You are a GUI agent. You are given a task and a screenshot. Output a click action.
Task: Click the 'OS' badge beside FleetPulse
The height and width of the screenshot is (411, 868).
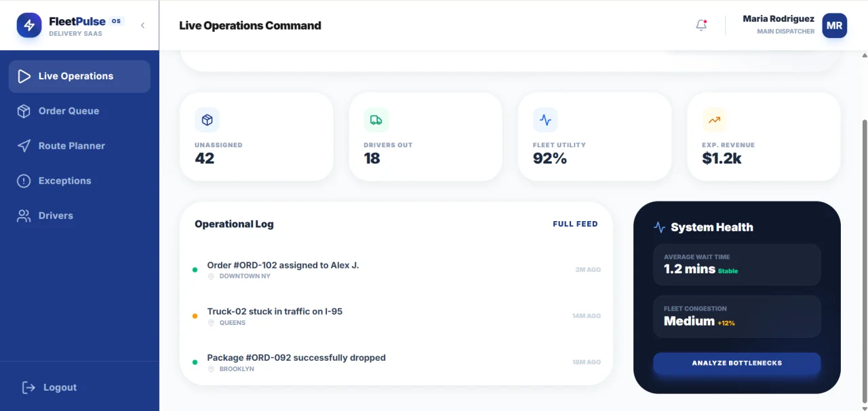pyautogui.click(x=117, y=21)
